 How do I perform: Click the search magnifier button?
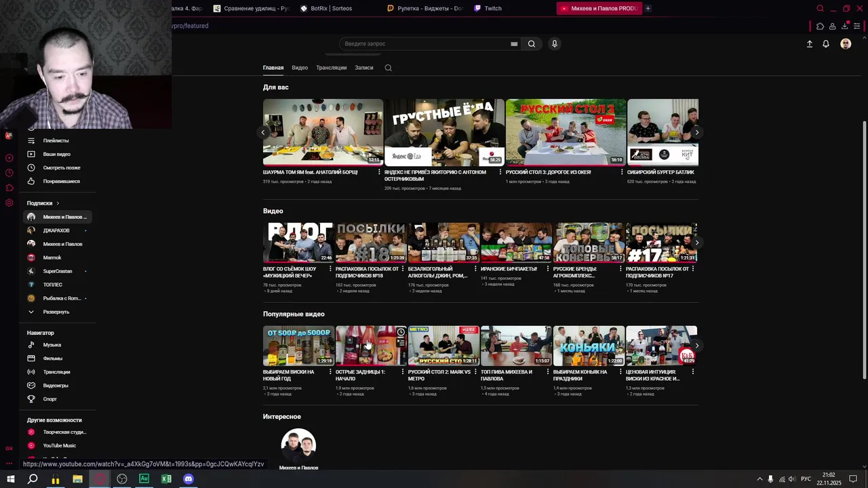[532, 44]
